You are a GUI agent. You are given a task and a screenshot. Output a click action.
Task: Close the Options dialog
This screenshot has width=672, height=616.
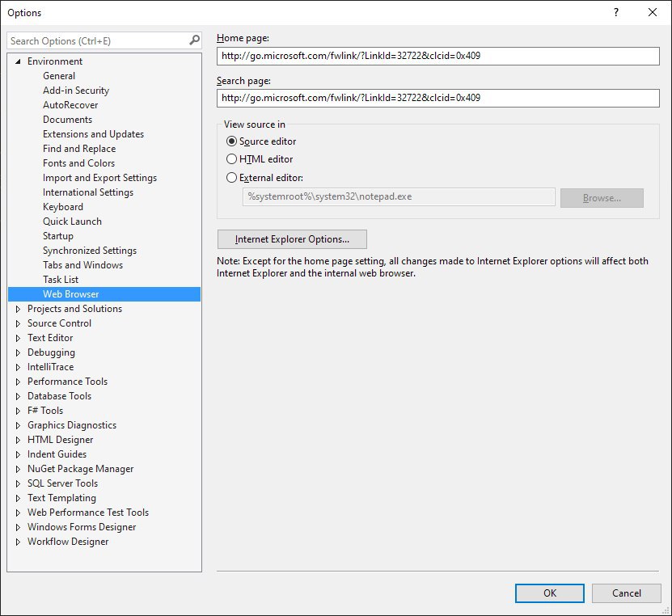click(x=653, y=12)
